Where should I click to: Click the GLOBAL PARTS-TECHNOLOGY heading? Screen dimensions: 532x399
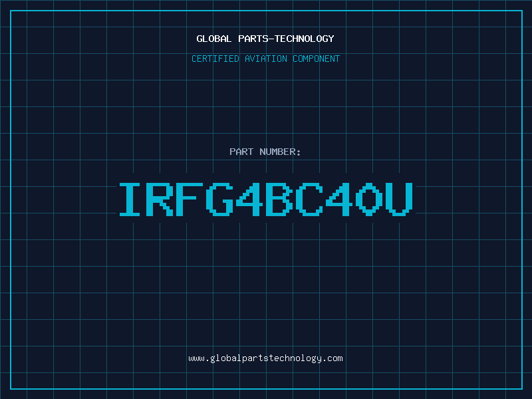pos(265,39)
